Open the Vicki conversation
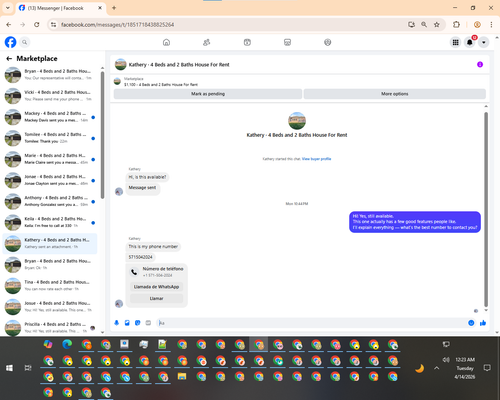500x400 pixels. click(50, 96)
